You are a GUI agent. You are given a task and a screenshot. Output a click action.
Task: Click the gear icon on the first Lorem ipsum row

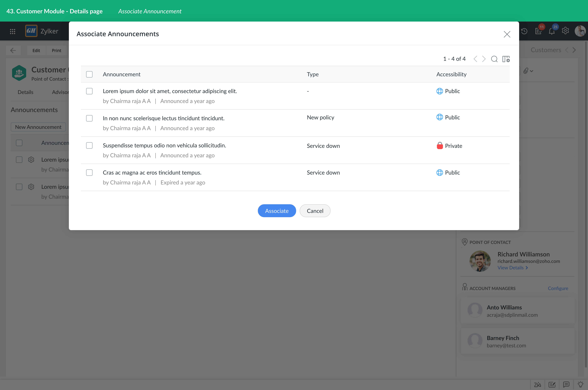click(x=31, y=160)
